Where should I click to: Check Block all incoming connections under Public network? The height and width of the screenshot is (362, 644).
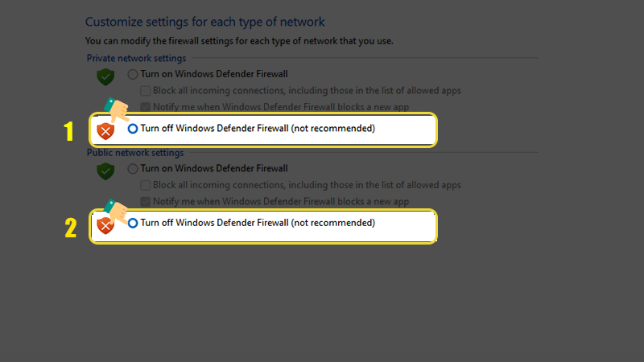click(146, 185)
